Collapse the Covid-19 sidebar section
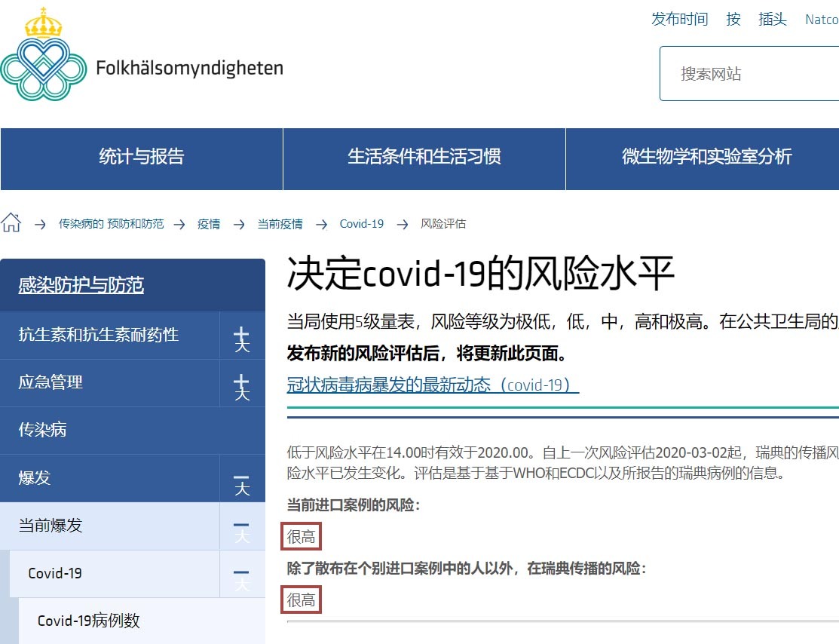839x644 pixels. [243, 573]
